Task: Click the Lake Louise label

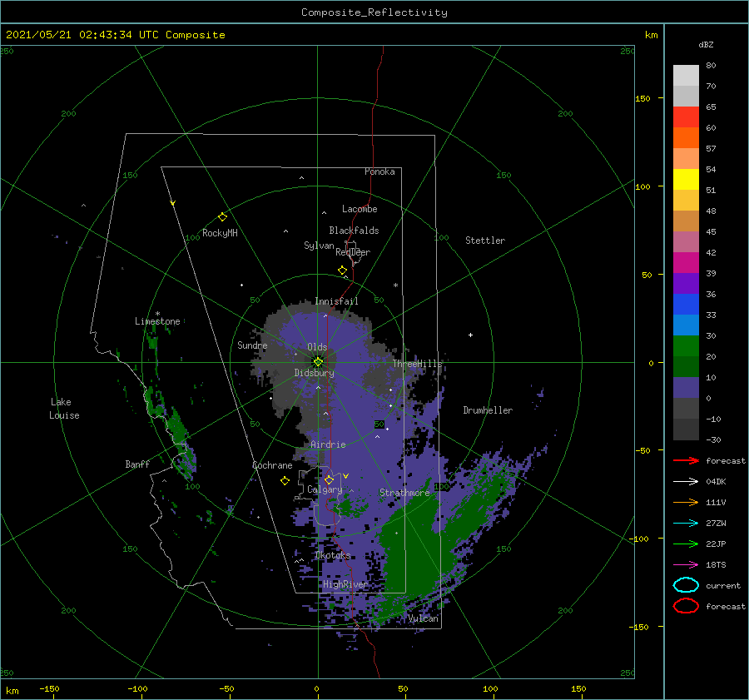Action: pyautogui.click(x=64, y=409)
